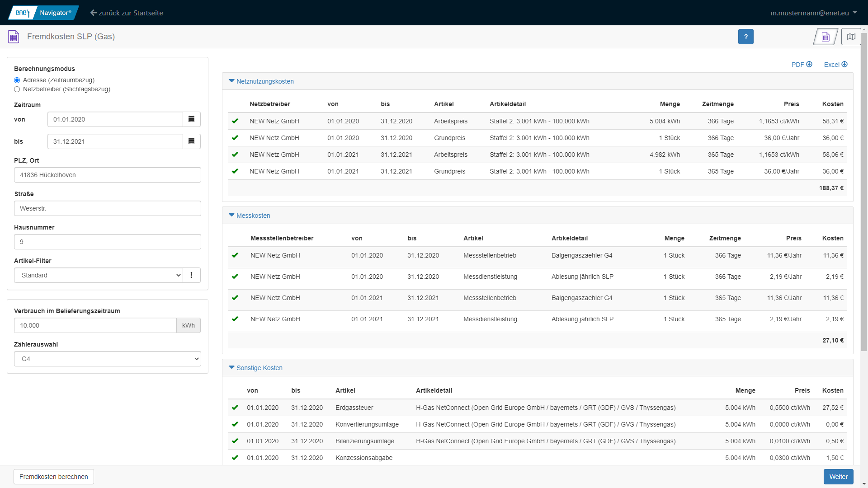Image resolution: width=868 pixels, height=488 pixels.
Task: Go back via 'zurück zur Startseite'
Action: click(x=127, y=13)
